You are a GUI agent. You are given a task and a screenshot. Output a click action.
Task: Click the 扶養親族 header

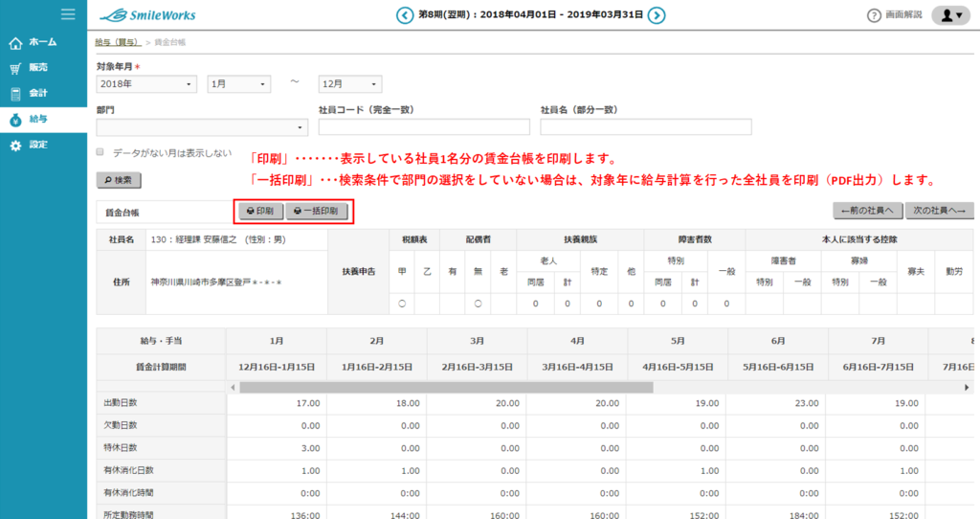[x=580, y=239]
